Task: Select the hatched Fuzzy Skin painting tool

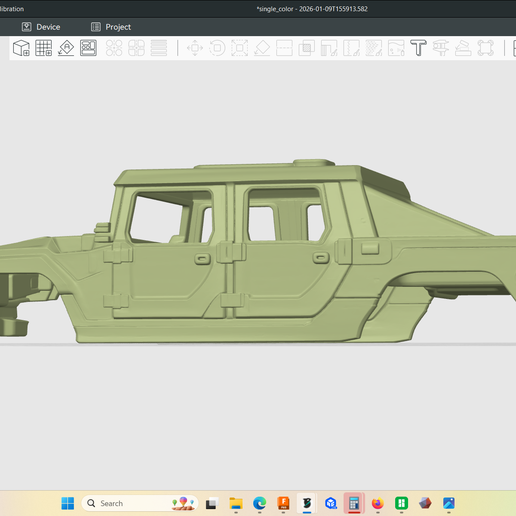Action: click(x=374, y=48)
